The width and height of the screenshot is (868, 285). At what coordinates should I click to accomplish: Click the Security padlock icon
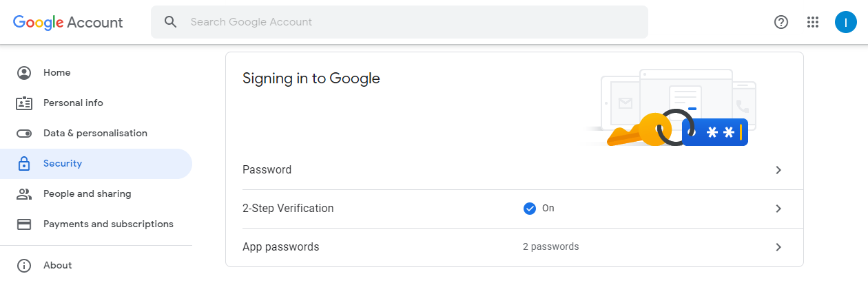24,164
